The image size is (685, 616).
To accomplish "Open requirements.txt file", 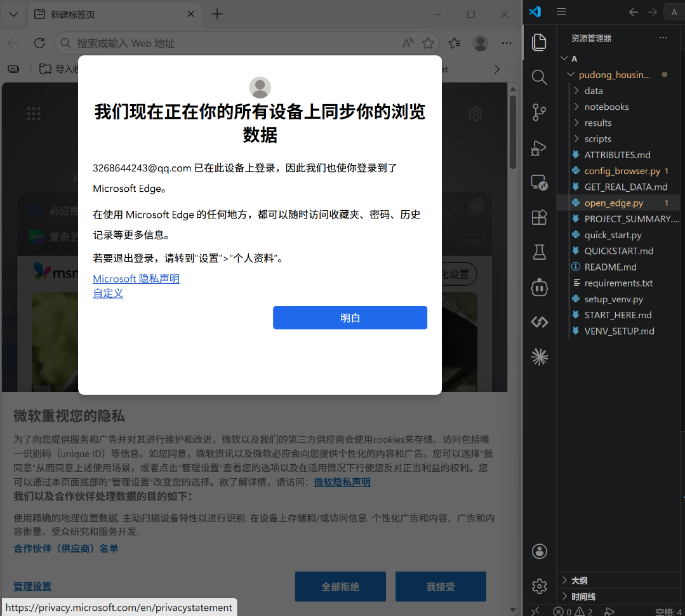I will (618, 283).
